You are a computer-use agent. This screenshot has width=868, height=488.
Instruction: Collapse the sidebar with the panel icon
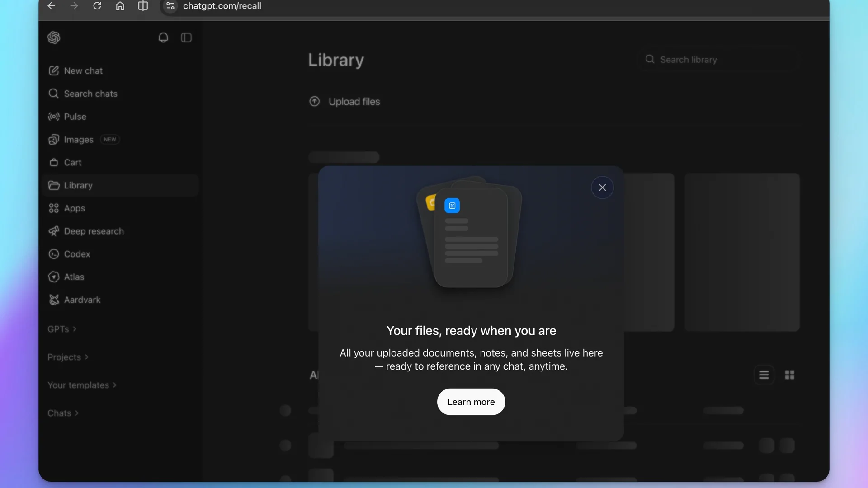coord(186,38)
